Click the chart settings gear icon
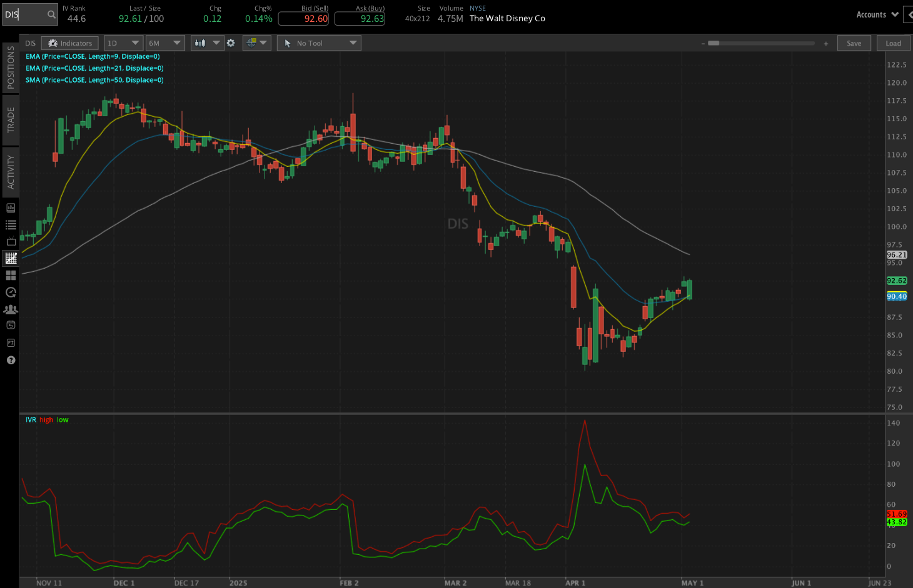The height and width of the screenshot is (588, 913). [x=231, y=42]
